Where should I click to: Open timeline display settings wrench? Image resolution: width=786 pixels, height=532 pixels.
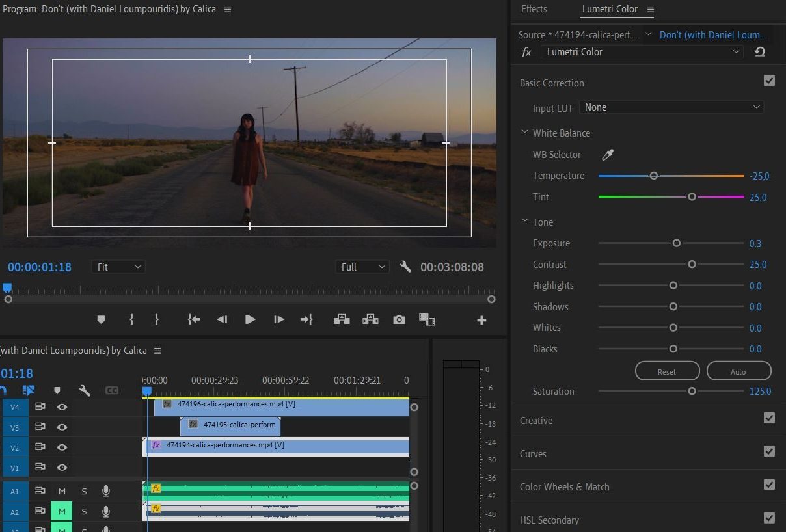click(x=85, y=390)
